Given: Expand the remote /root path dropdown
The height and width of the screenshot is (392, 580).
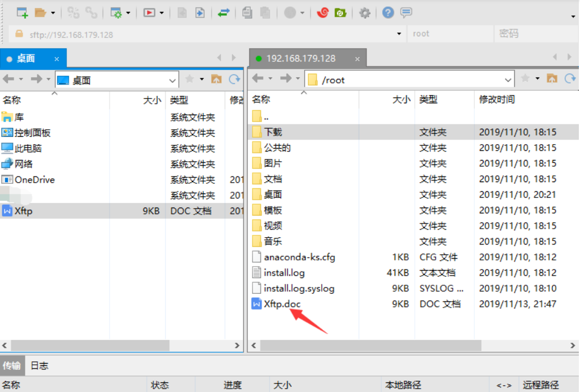Looking at the screenshot, I should (x=508, y=80).
